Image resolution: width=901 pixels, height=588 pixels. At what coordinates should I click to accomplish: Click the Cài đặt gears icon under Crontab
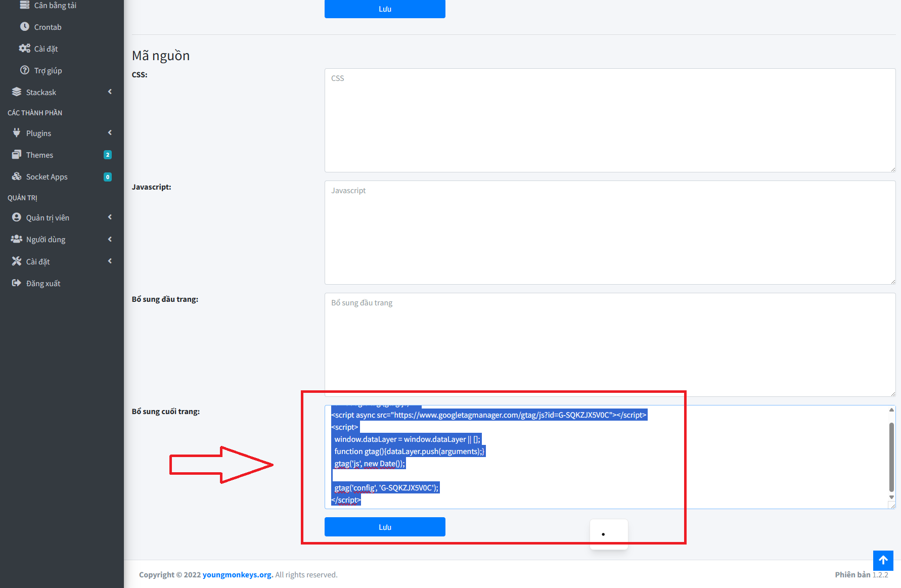[x=24, y=49]
